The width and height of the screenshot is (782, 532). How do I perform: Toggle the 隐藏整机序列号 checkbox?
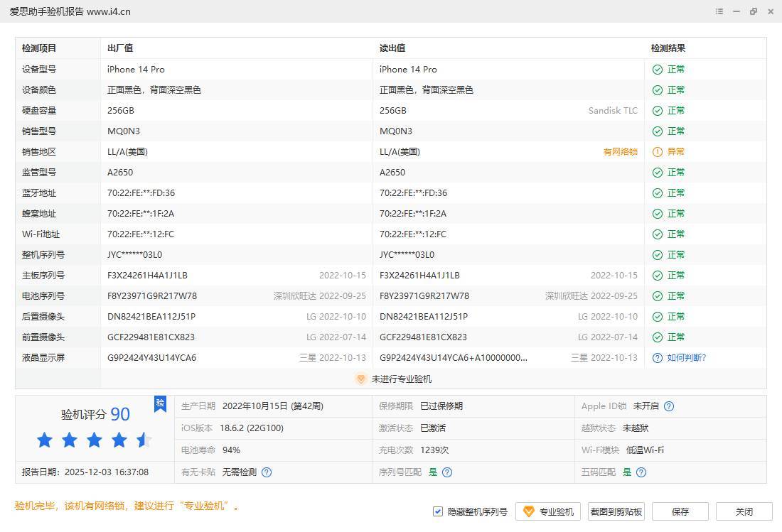[438, 511]
